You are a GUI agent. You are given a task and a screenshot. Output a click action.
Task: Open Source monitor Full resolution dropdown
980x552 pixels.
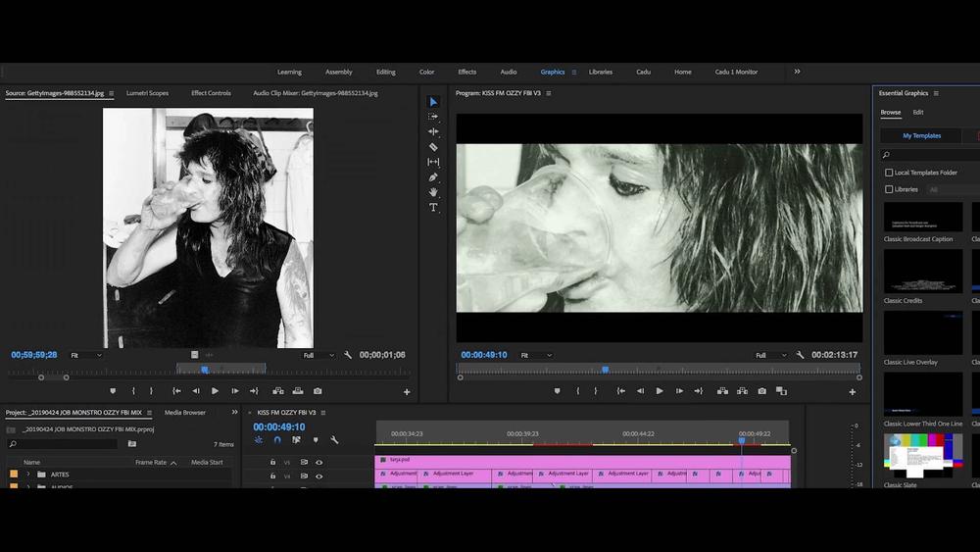click(318, 355)
